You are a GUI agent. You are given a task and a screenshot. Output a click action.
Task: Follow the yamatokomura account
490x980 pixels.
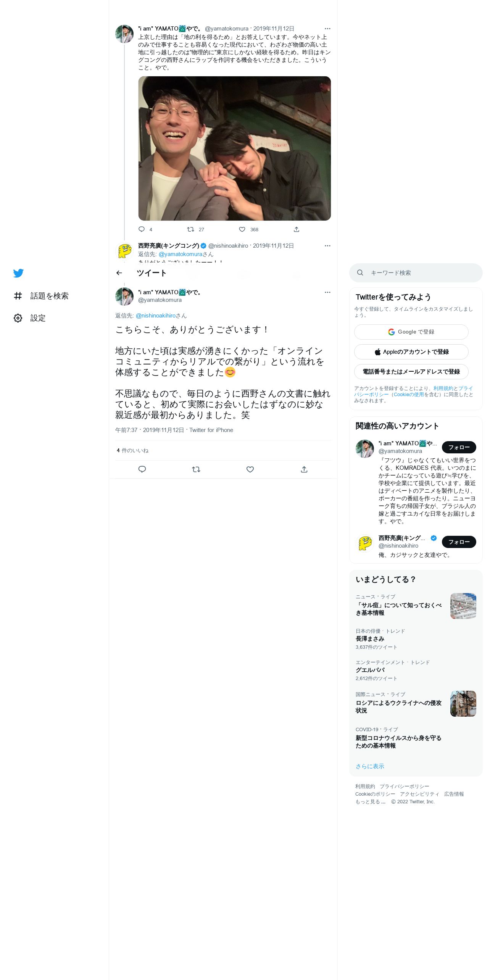(x=459, y=447)
